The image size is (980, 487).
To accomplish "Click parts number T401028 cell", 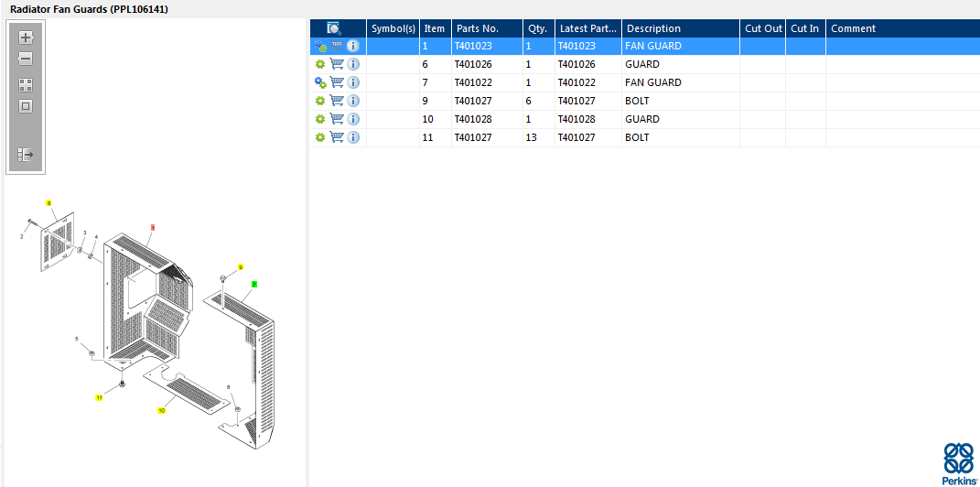I will pyautogui.click(x=487, y=119).
